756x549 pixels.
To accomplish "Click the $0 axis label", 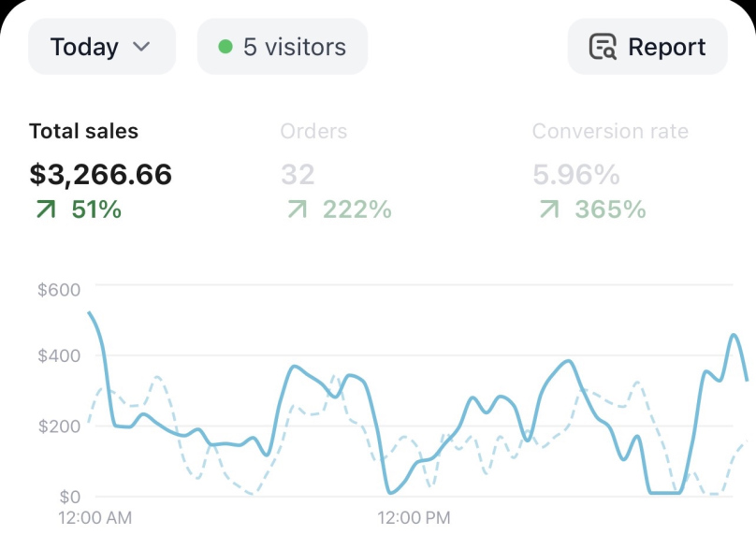I will point(69,497).
